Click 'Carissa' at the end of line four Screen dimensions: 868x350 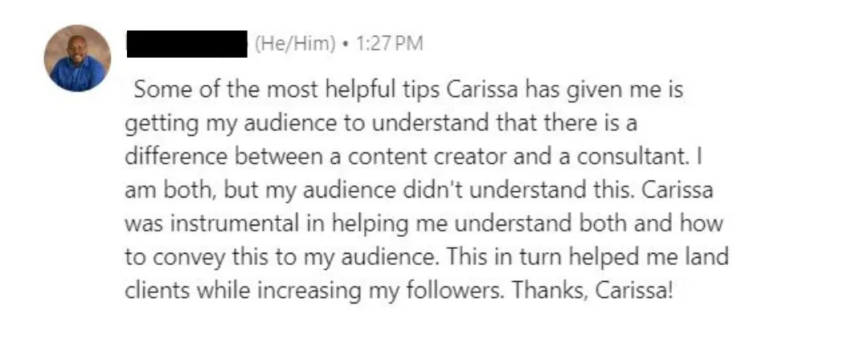[x=678, y=189]
